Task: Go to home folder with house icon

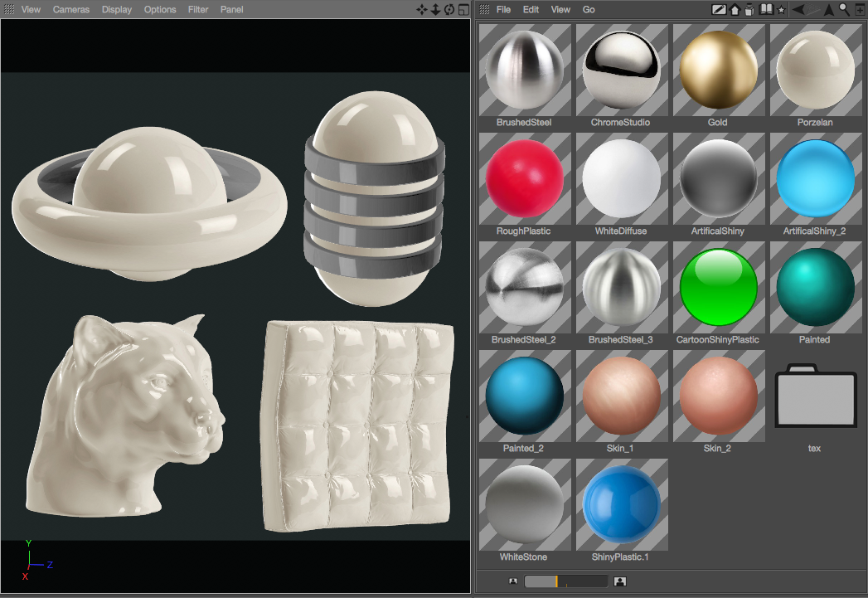Action: [735, 9]
